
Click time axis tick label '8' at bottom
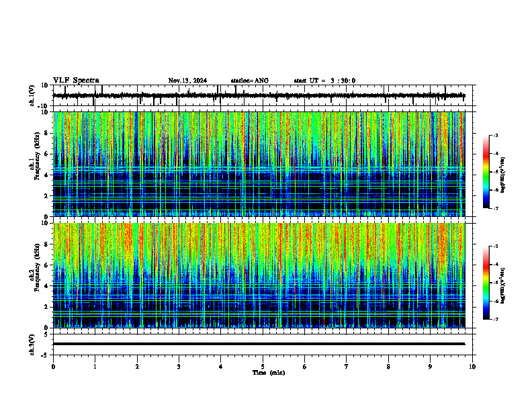point(388,367)
